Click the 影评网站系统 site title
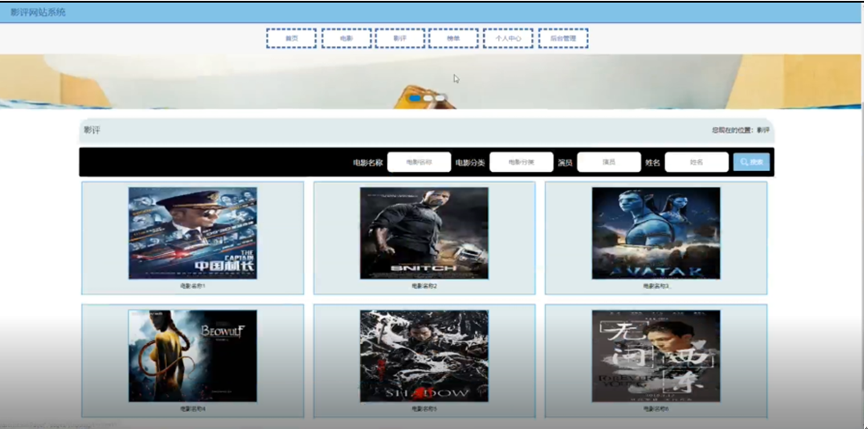The height and width of the screenshot is (429, 868). point(38,13)
